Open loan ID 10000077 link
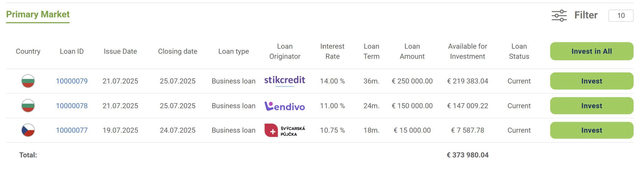 (72, 130)
